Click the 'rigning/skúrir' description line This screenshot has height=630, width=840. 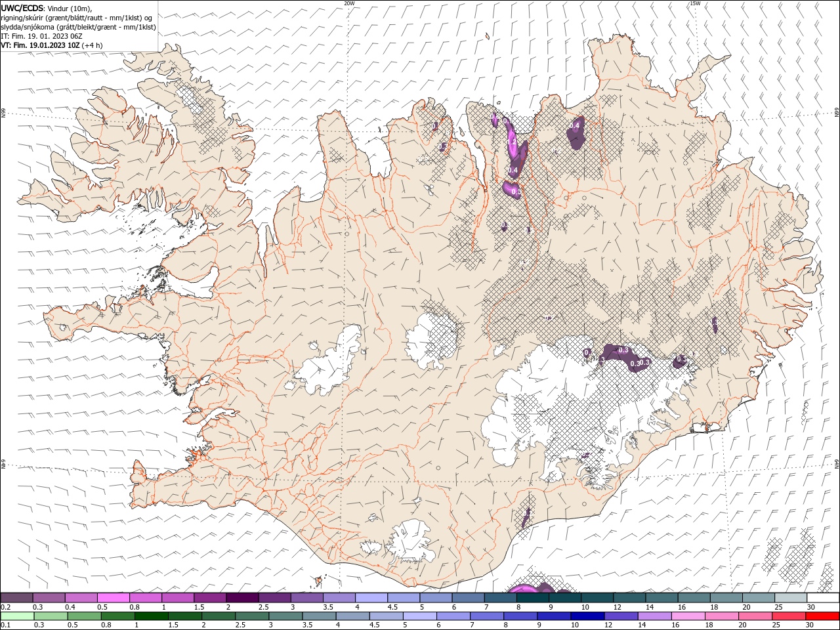pos(77,18)
